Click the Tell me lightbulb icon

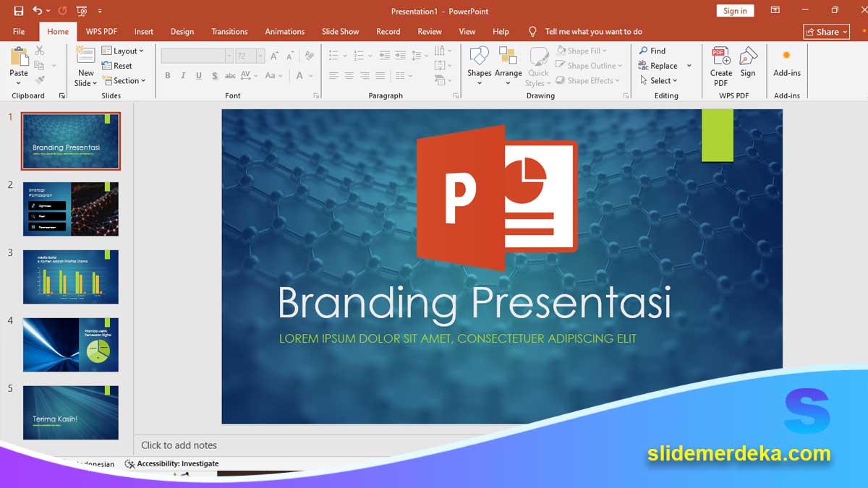click(x=532, y=32)
